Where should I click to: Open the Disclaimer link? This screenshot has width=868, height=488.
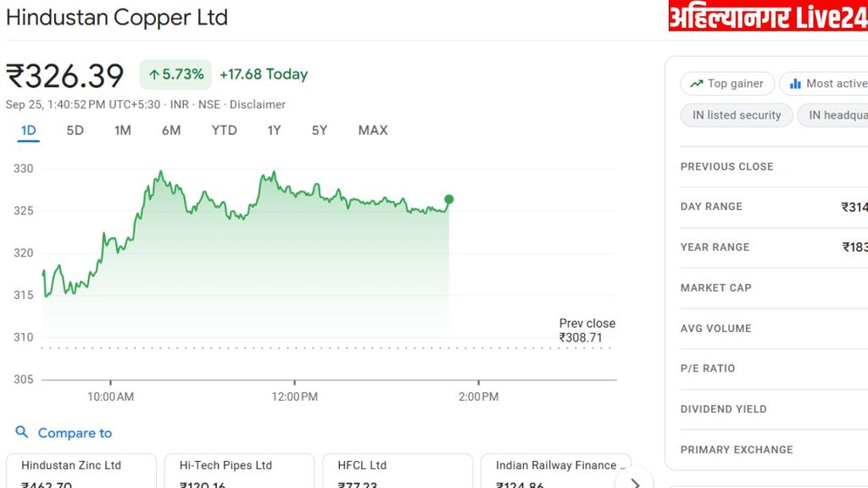258,104
